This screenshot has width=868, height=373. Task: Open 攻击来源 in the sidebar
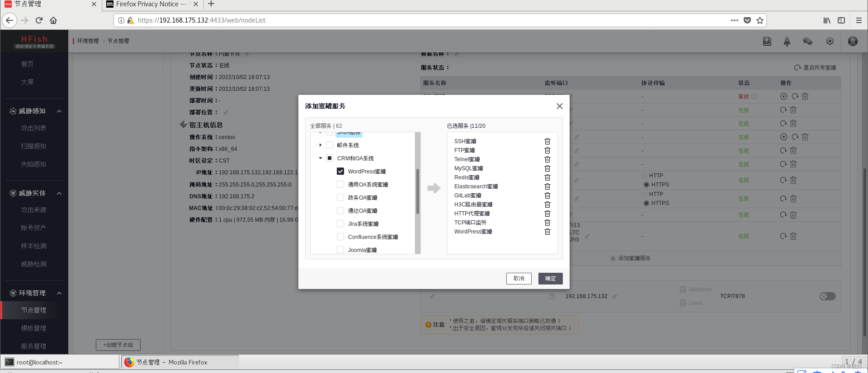(x=33, y=210)
